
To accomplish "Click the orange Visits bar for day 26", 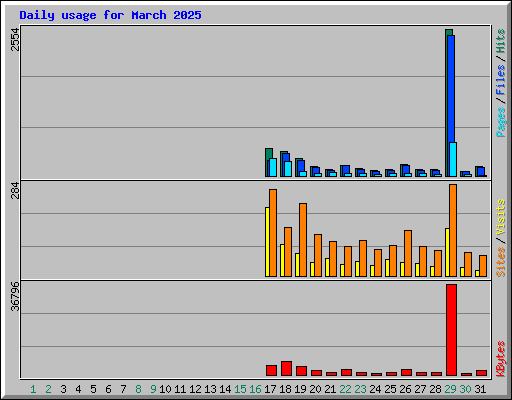I will click(x=408, y=253).
